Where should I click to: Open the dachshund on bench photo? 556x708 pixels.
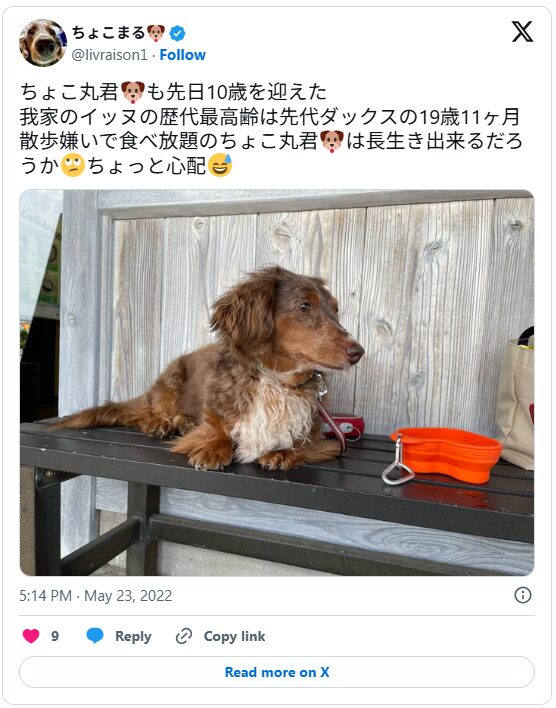click(277, 382)
